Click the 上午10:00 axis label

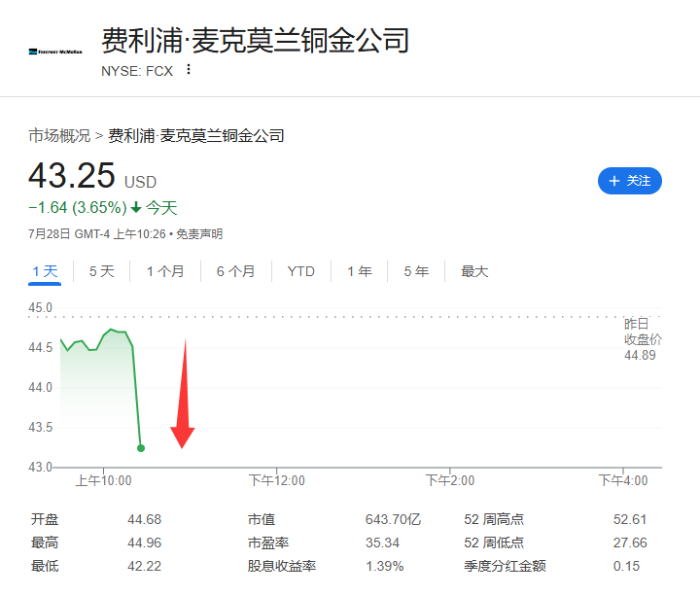104,480
